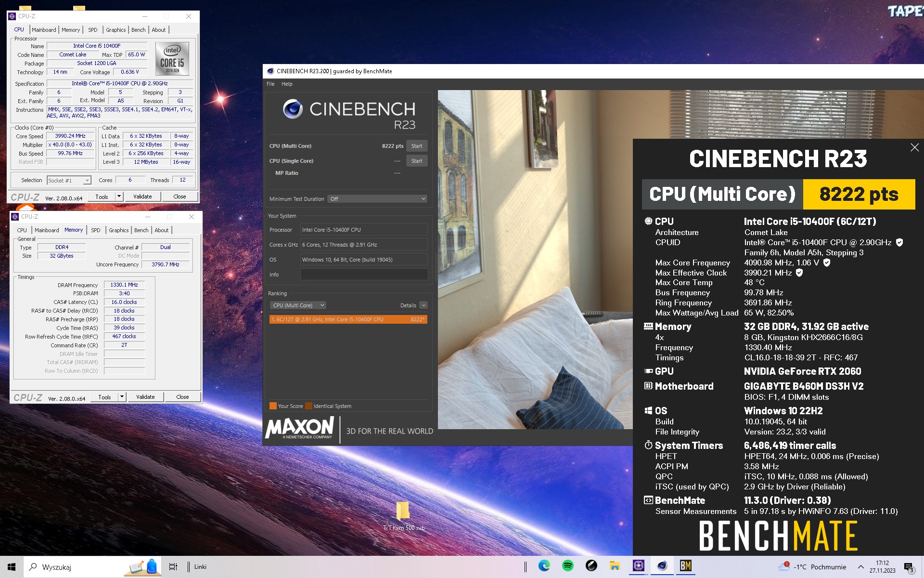Open Microsoft Edge from the taskbar
This screenshot has width=924, height=578.
[544, 566]
